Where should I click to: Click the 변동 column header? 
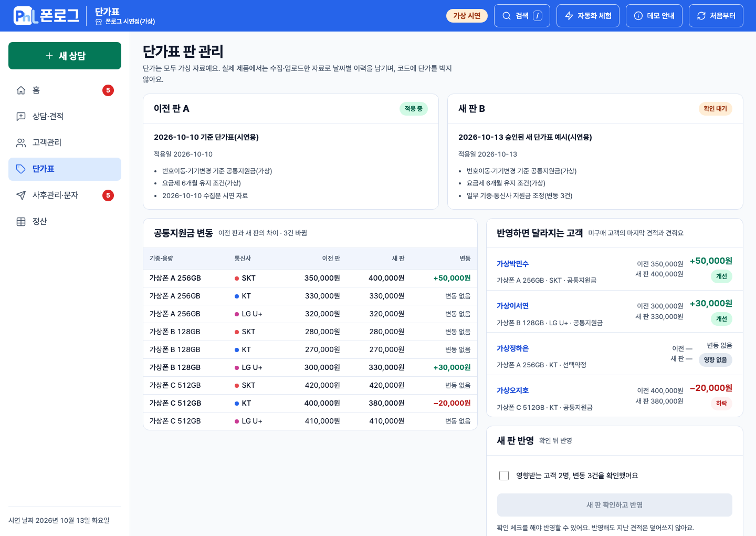coord(465,259)
